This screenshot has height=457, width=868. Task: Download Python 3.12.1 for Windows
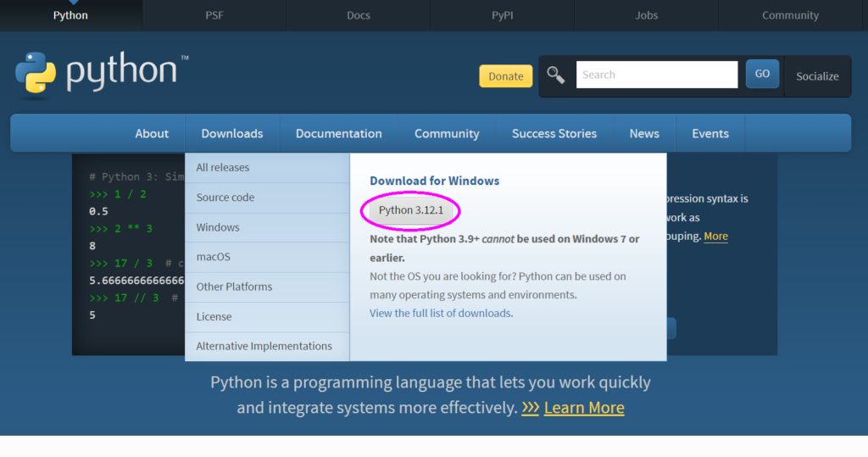pyautogui.click(x=411, y=210)
